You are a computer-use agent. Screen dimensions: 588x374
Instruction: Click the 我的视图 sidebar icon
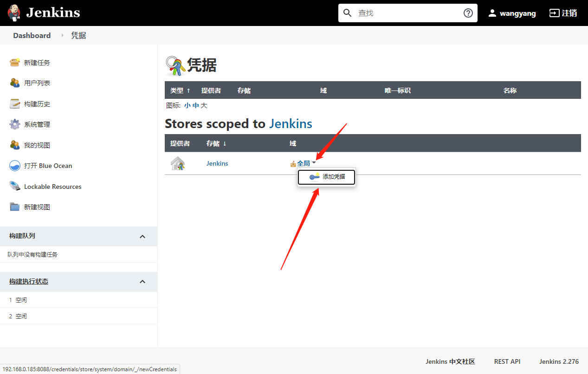point(15,145)
